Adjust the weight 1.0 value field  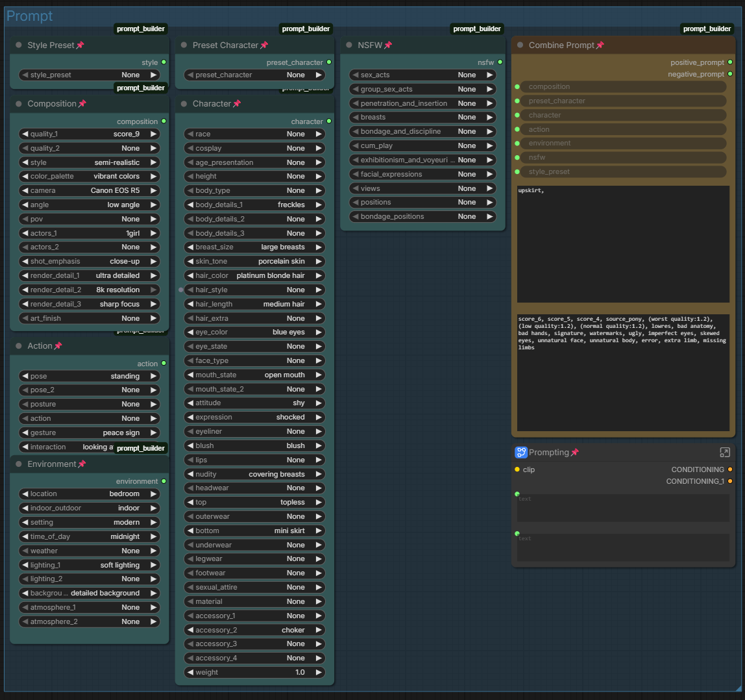point(254,673)
